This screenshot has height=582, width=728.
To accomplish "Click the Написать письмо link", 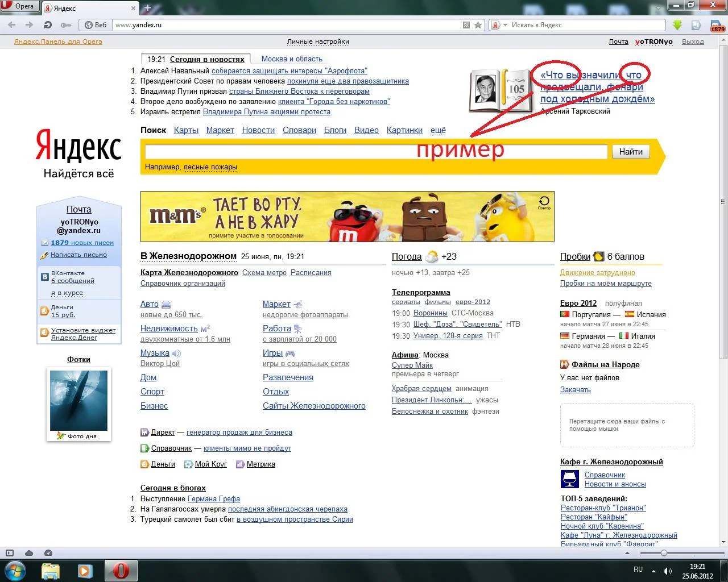I will pos(78,255).
